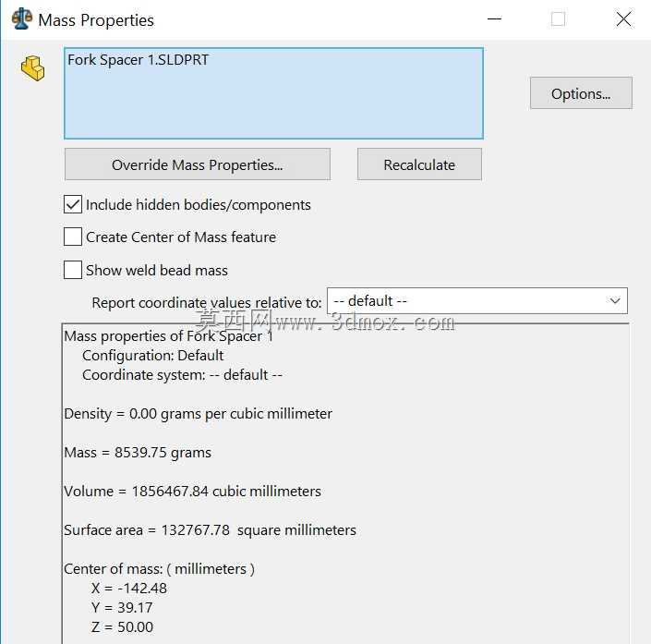
Task: Click the Y = 39.17 value
Action: (x=122, y=608)
